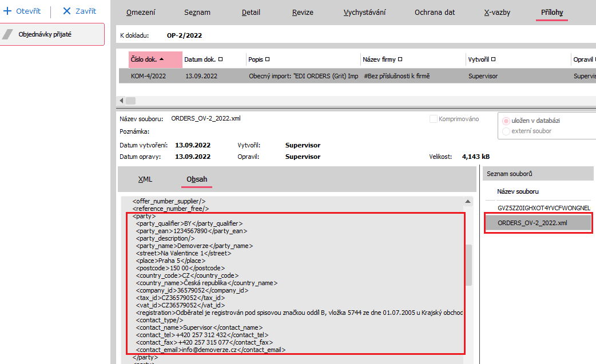This screenshot has width=596, height=364.
Task: Click the vertical scrollbar thumb of XML content
Action: pos(468,265)
